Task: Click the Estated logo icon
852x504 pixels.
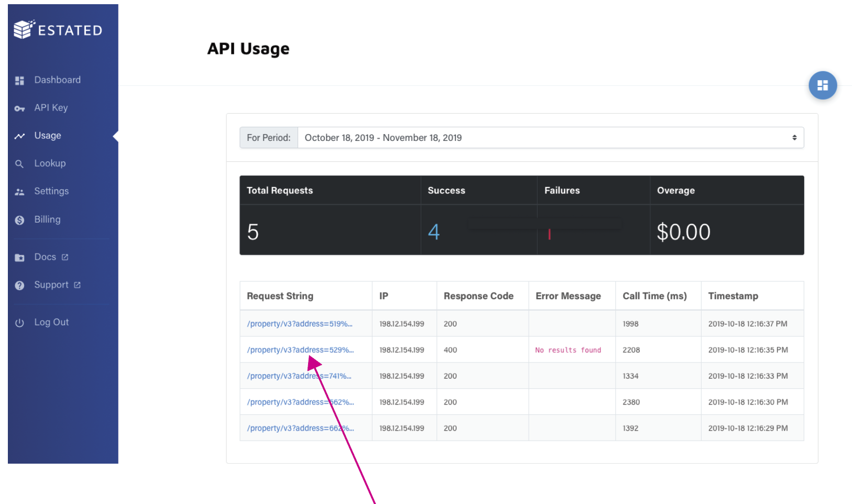Action: point(24,29)
